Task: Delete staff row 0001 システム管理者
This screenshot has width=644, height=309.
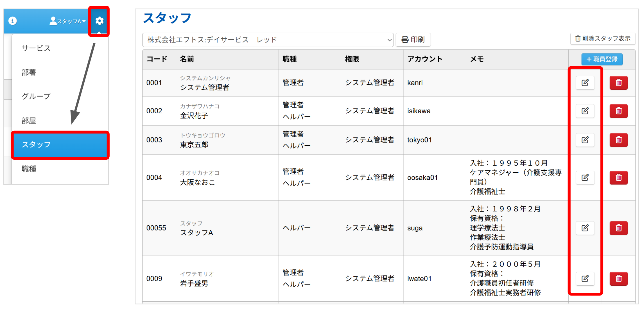Action: [618, 83]
